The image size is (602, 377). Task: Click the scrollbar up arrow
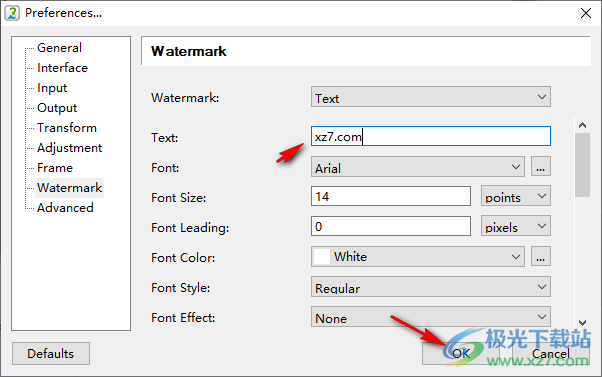pyautogui.click(x=582, y=125)
